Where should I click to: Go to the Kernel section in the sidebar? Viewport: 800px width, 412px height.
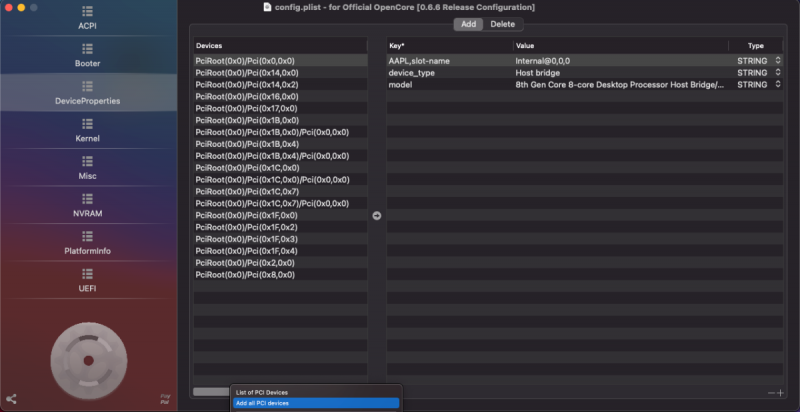[87, 131]
